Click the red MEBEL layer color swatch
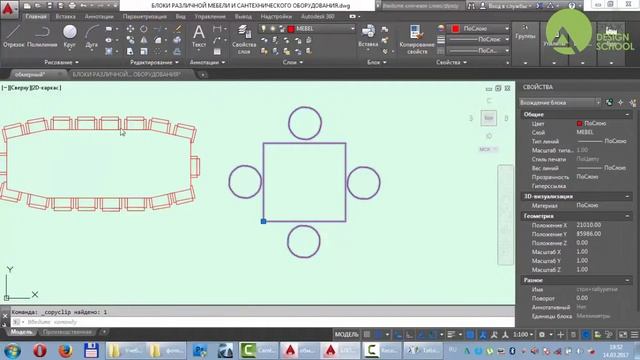Image resolution: width=640 pixels, height=360 pixels. click(x=291, y=29)
